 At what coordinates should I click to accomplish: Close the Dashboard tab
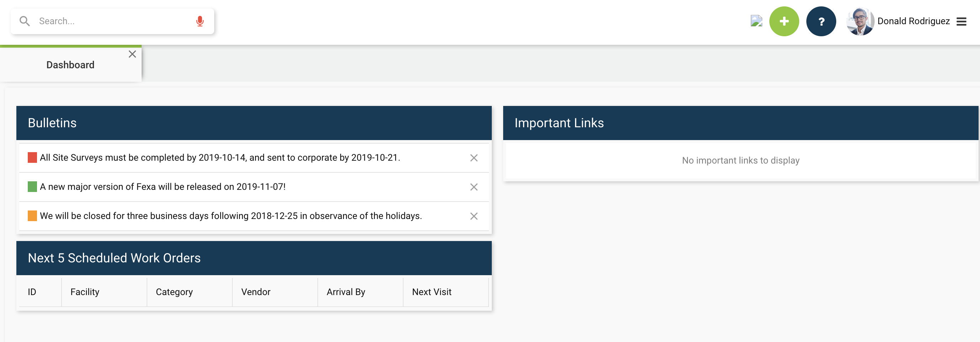click(x=132, y=54)
